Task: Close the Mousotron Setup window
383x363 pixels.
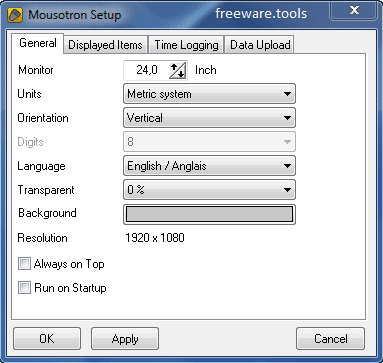Action: pos(354,11)
